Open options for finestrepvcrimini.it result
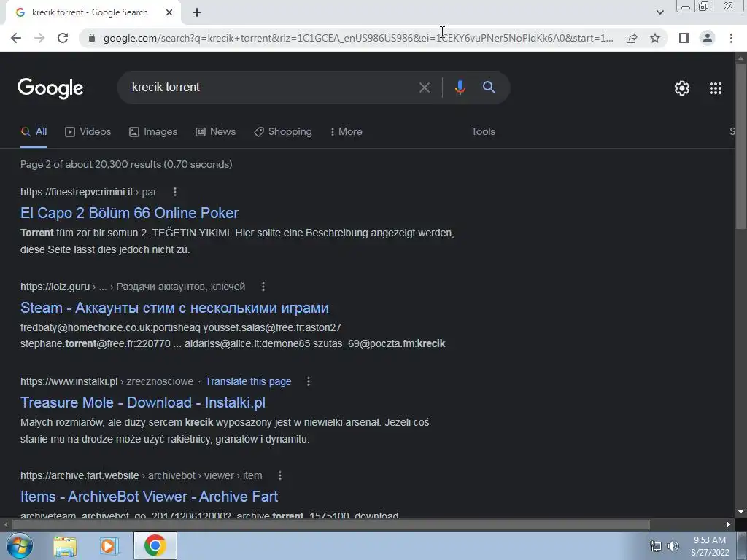Screen dimensions: 747x560 [175, 192]
